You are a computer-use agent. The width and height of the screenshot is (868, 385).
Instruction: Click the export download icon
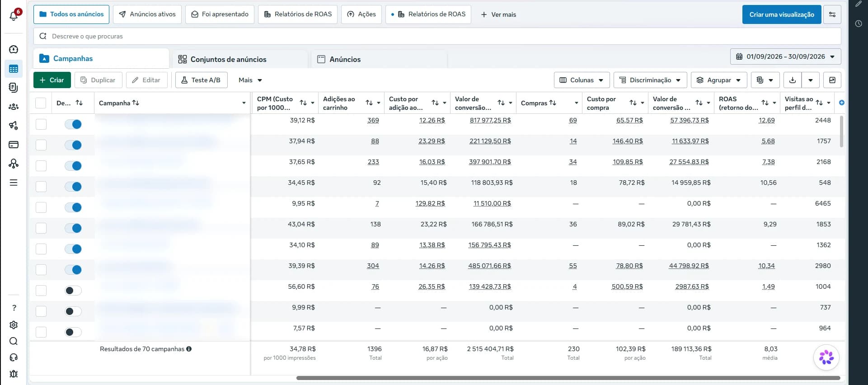793,80
